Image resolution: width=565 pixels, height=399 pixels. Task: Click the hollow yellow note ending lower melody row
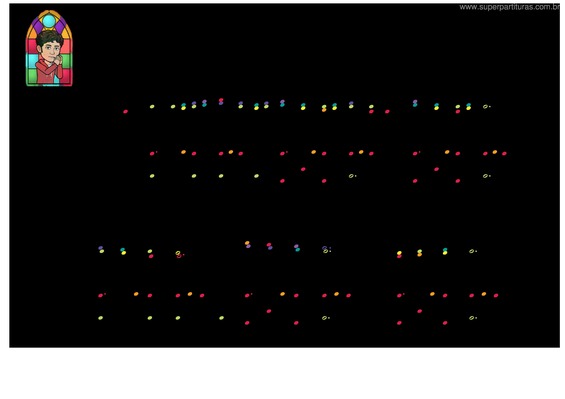472,251
